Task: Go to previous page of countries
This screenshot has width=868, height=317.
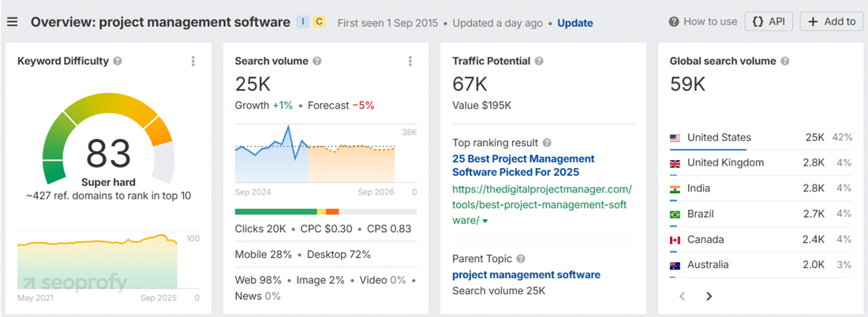Action: [683, 296]
